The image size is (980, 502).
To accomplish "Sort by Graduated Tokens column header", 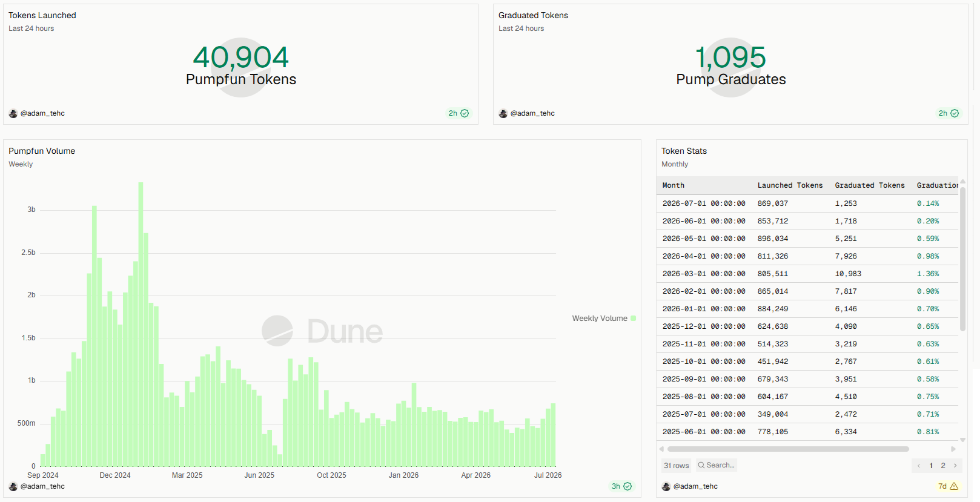I will 870,185.
